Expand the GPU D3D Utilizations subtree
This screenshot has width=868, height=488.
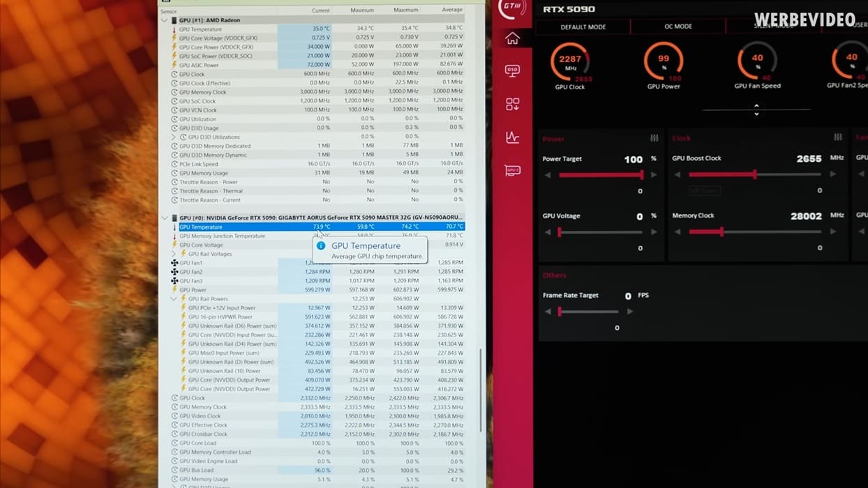pyautogui.click(x=174, y=137)
